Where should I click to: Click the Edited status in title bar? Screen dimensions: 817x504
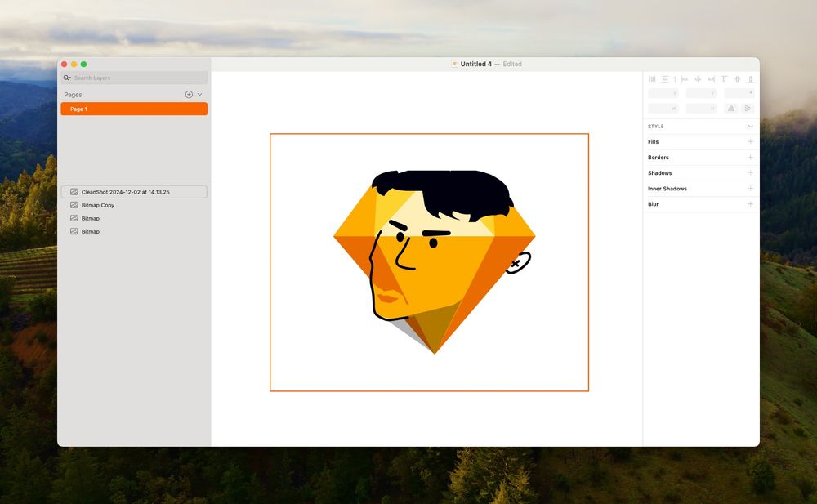(512, 64)
